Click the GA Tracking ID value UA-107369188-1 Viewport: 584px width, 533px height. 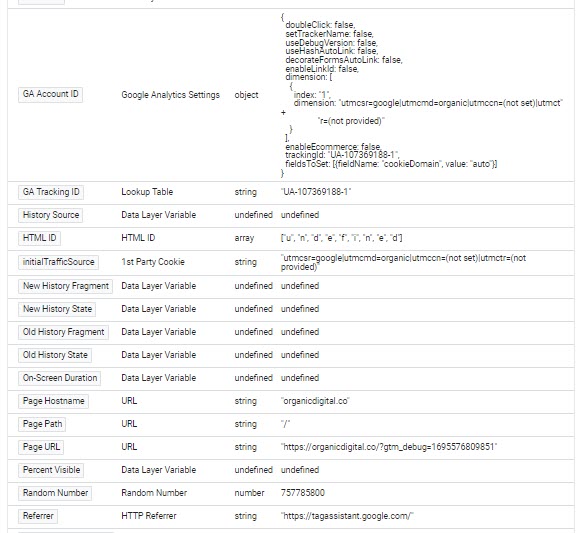(316, 192)
